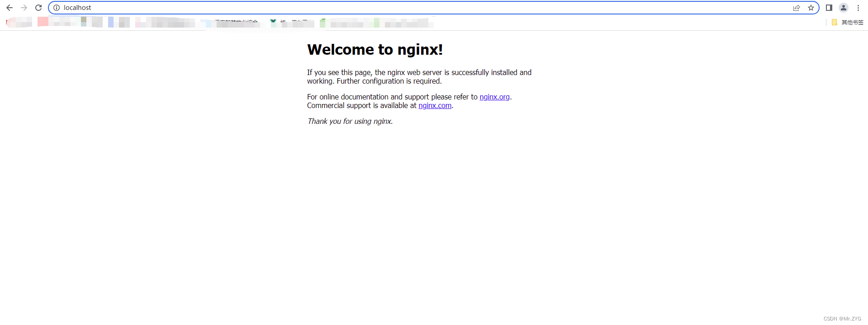
Task: Follow the nginx.org documentation link
Action: [x=494, y=97]
